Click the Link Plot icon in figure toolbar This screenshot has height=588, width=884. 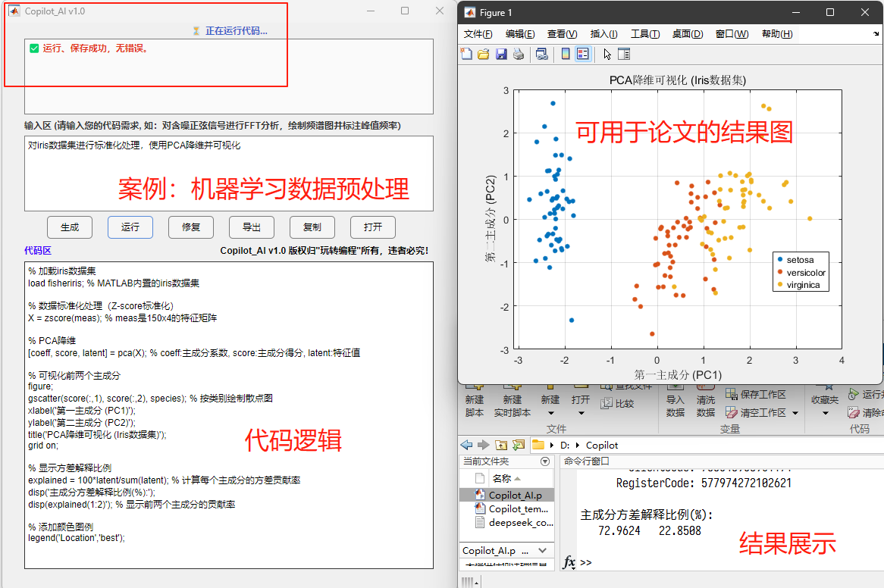pyautogui.click(x=541, y=54)
